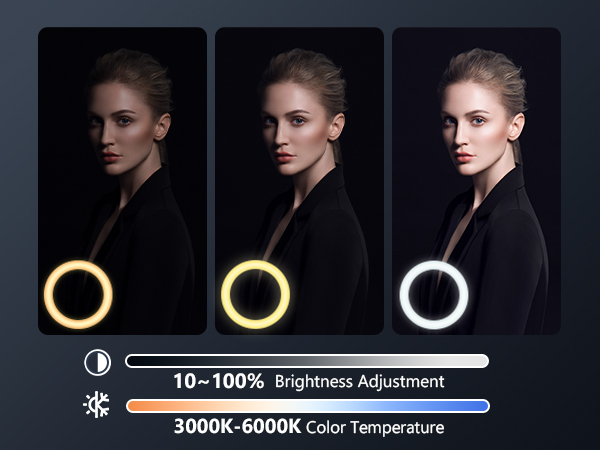Image resolution: width=600 pixels, height=450 pixels.
Task: Click the Color Temperature label
Action: click(x=375, y=427)
